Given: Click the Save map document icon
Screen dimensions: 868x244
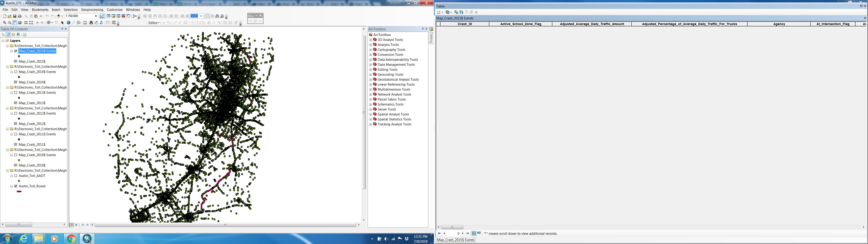Looking at the screenshot, I should coord(14,16).
